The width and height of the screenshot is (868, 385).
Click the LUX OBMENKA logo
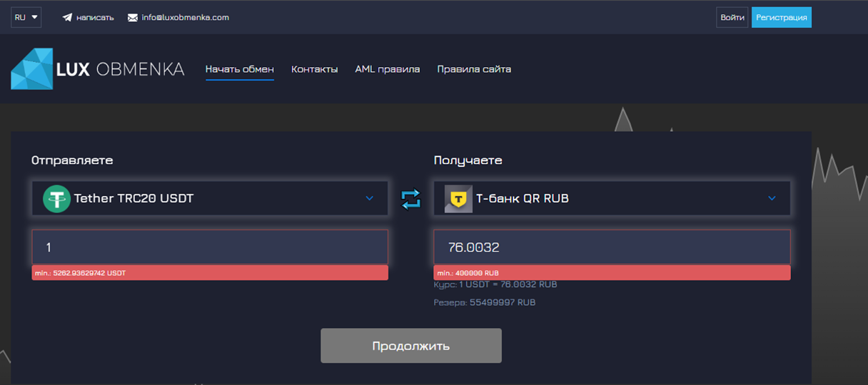tap(98, 69)
